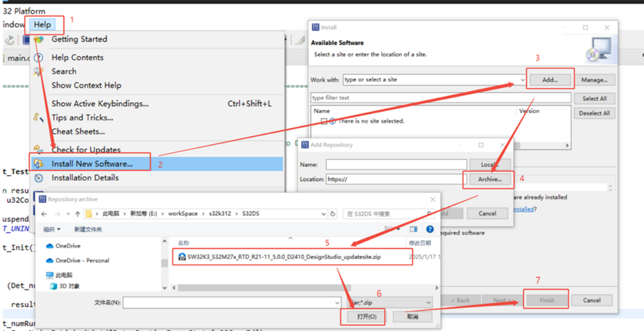The width and height of the screenshot is (644, 331).
Task: Click the 'Archive...' button in Add Repository
Action: coord(489,179)
